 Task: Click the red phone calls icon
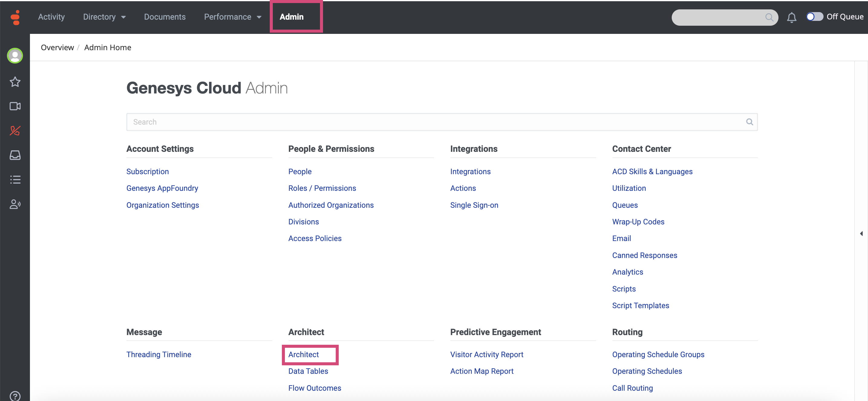(15, 131)
